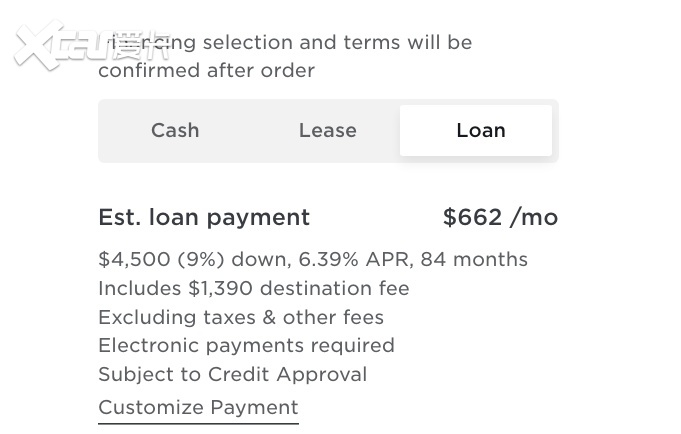681x434 pixels.
Task: Switch to the Lease tab
Action: click(327, 130)
